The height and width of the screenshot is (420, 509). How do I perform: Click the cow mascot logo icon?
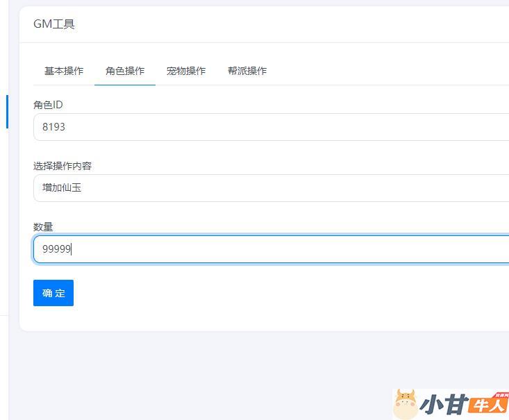(x=405, y=405)
